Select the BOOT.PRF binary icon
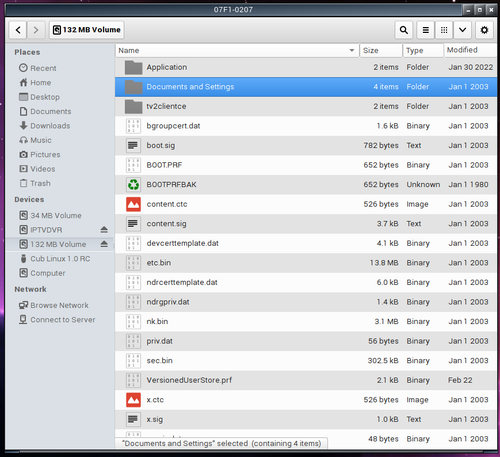Viewport: 500px width, 457px height. pyautogui.click(x=133, y=165)
